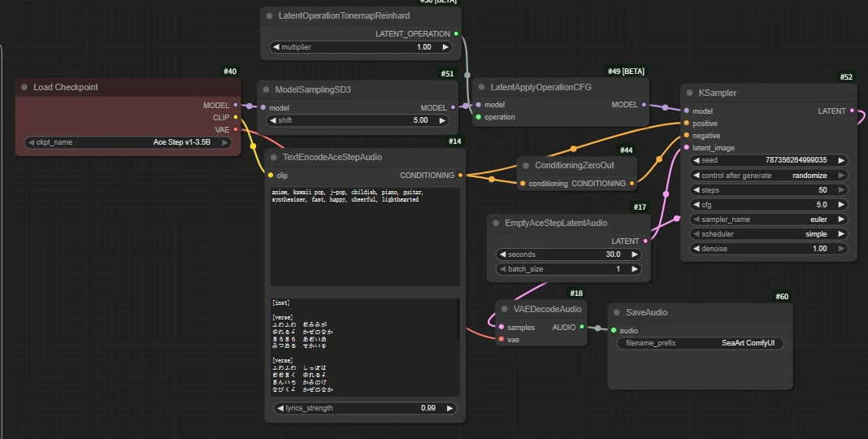Collapse the LatentApplyOperationCFG node
Image resolution: width=868 pixels, height=439 pixels.
point(481,87)
